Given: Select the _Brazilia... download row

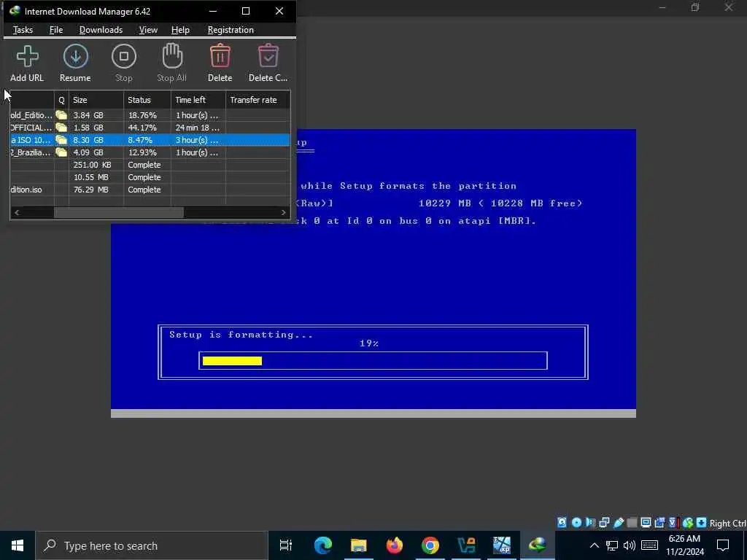Looking at the screenshot, I should point(150,152).
